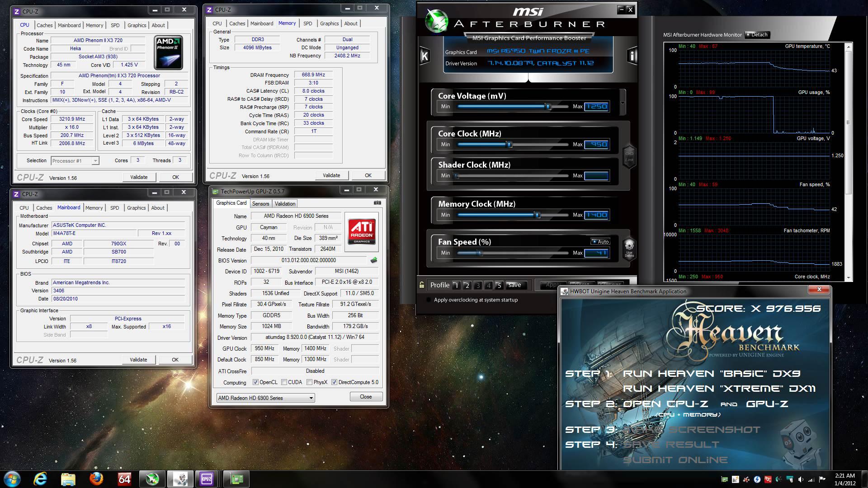Switch to CPU-Z purple taskbar icon
The width and height of the screenshot is (868, 488).
pyautogui.click(x=207, y=479)
